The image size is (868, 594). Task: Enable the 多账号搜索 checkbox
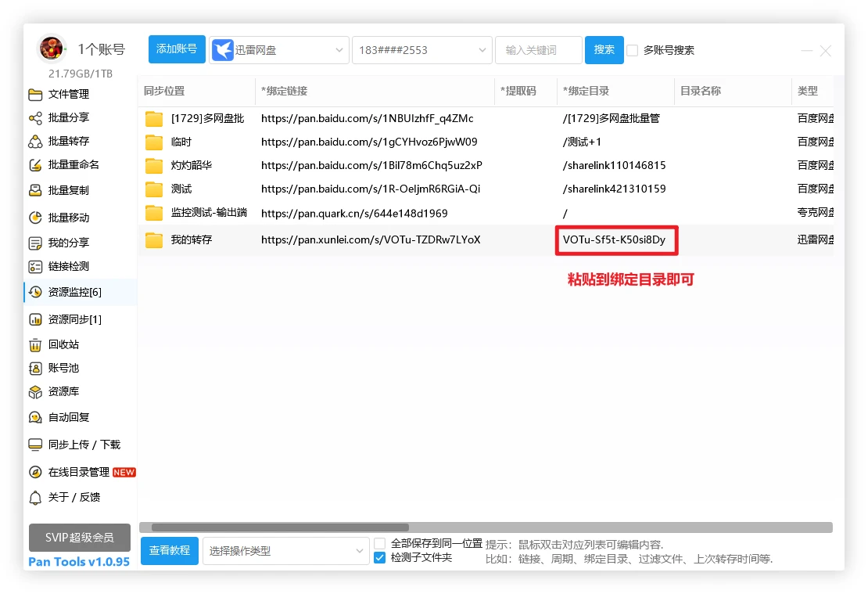pos(633,50)
